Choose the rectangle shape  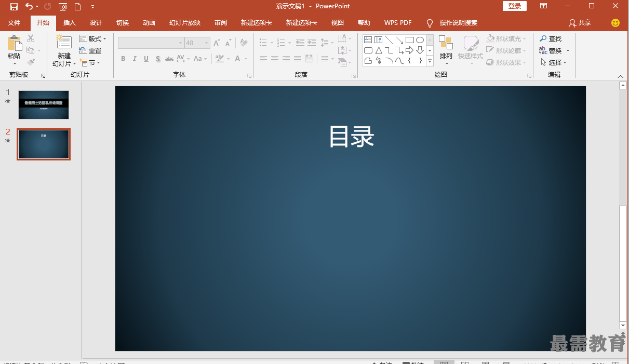(409, 40)
